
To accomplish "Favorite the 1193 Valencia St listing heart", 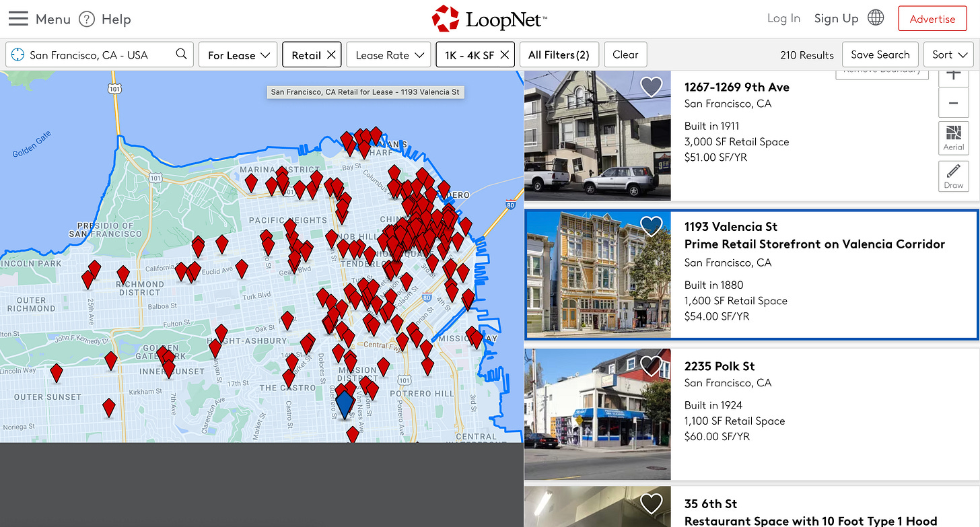I will coord(651,226).
